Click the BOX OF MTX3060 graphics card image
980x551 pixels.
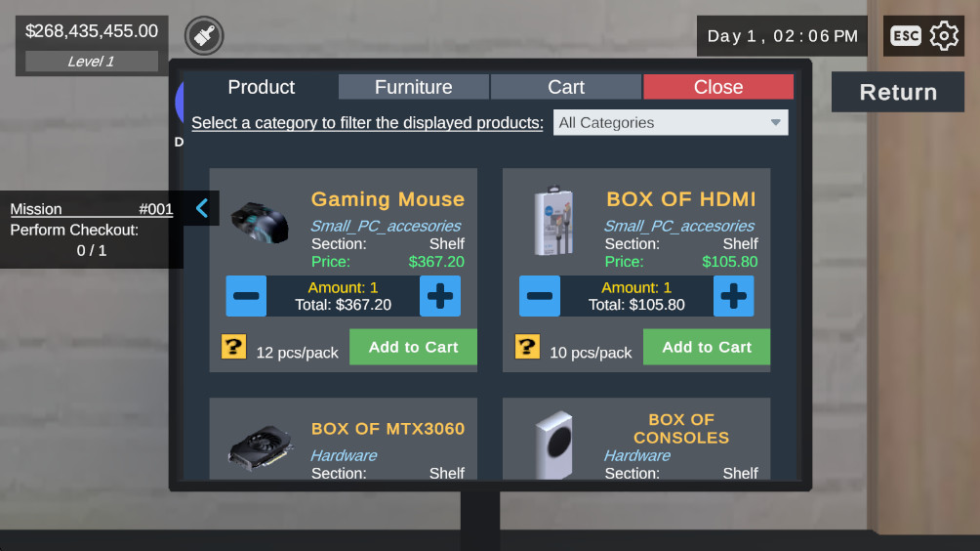tap(261, 447)
